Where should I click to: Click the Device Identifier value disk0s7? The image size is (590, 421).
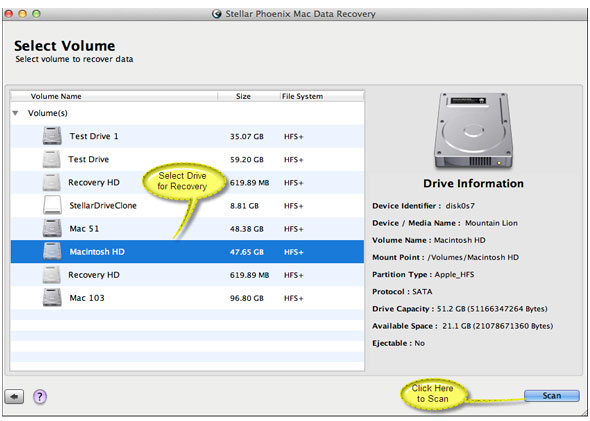(x=460, y=206)
